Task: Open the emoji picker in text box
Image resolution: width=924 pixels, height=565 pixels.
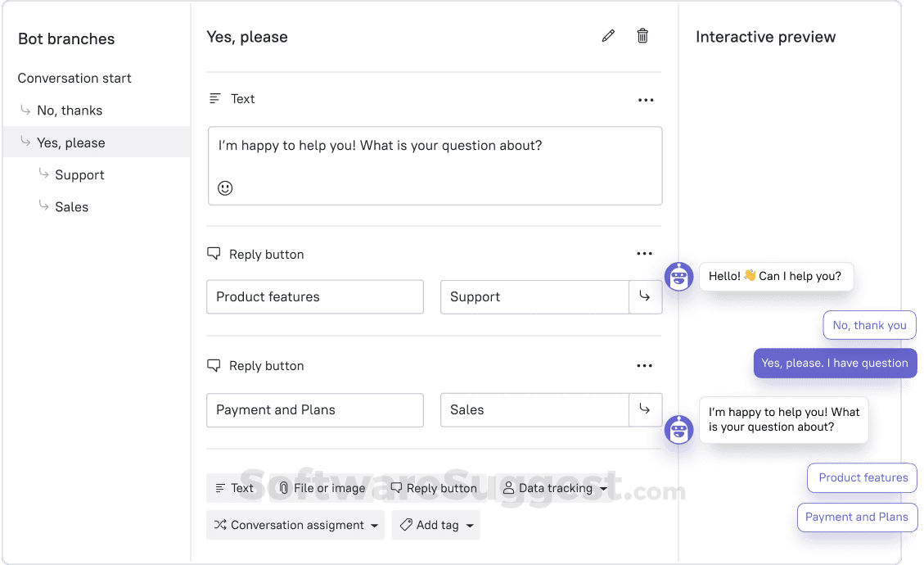Action: pyautogui.click(x=225, y=188)
